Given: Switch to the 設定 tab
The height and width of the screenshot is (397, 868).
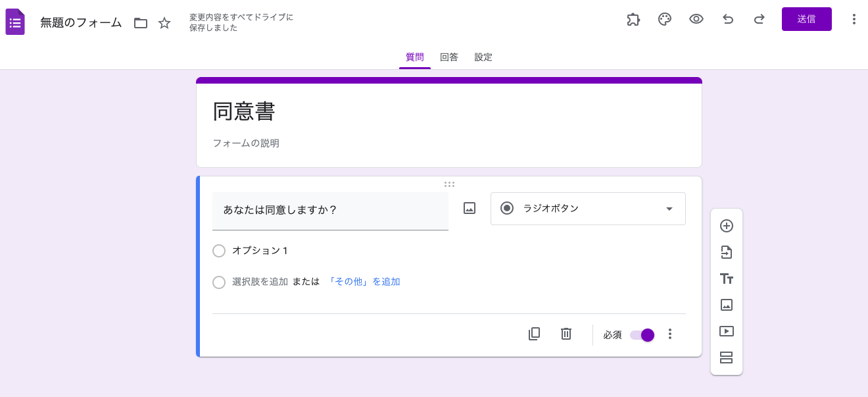Looking at the screenshot, I should (x=483, y=57).
